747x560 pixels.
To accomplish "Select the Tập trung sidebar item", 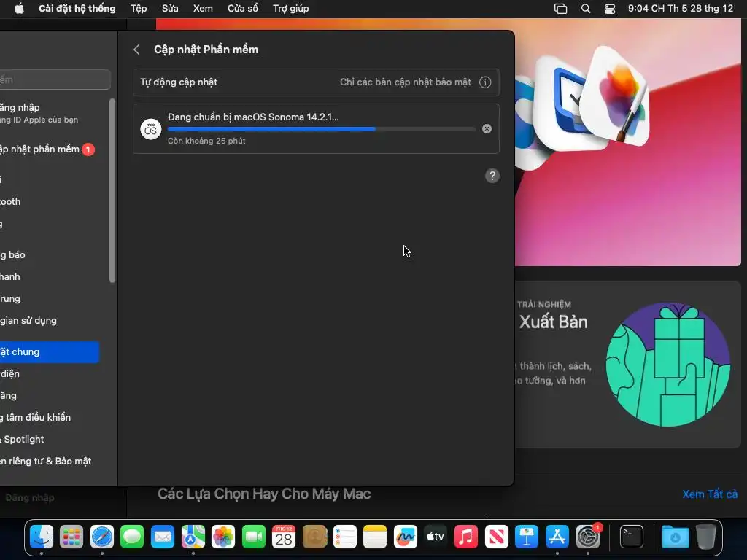I will coord(50,298).
